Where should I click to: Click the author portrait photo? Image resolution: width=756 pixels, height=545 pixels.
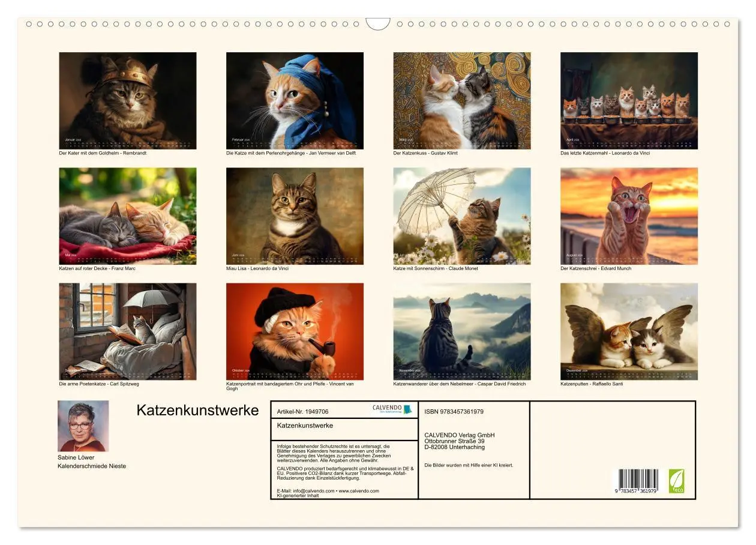[83, 426]
